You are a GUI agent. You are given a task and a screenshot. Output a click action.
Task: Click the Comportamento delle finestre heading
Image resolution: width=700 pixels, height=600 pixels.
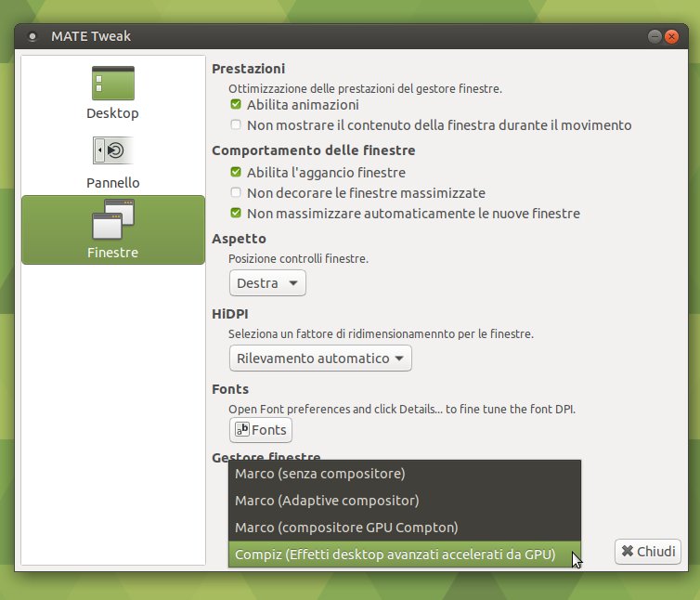click(x=314, y=150)
